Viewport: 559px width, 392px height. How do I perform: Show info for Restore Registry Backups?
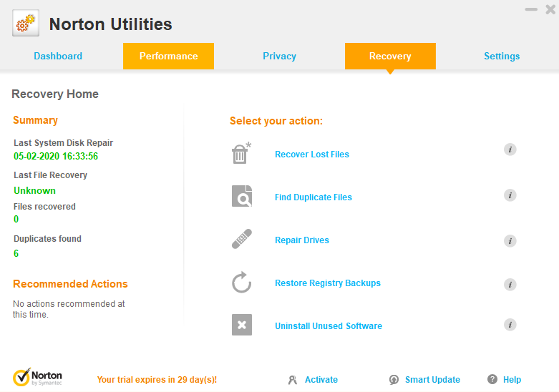510,285
